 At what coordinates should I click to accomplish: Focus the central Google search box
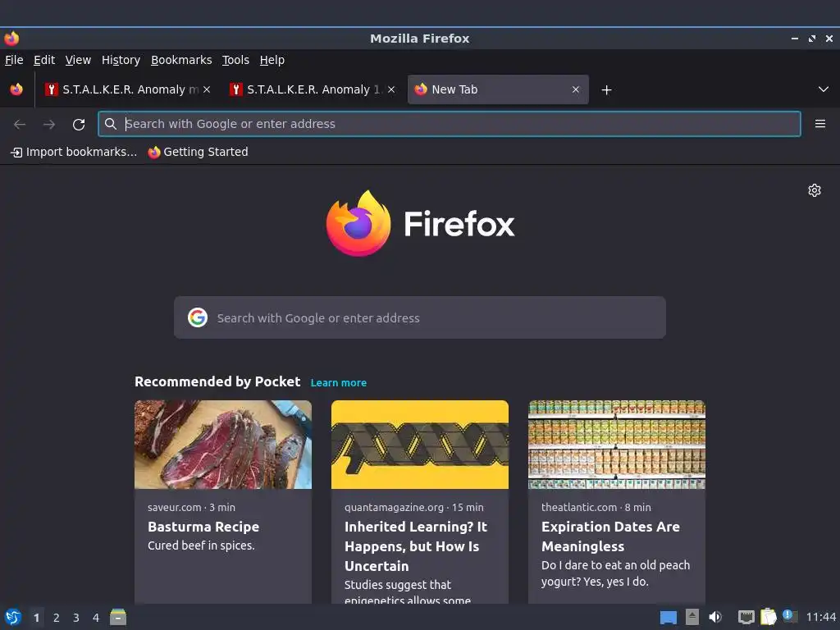(420, 317)
